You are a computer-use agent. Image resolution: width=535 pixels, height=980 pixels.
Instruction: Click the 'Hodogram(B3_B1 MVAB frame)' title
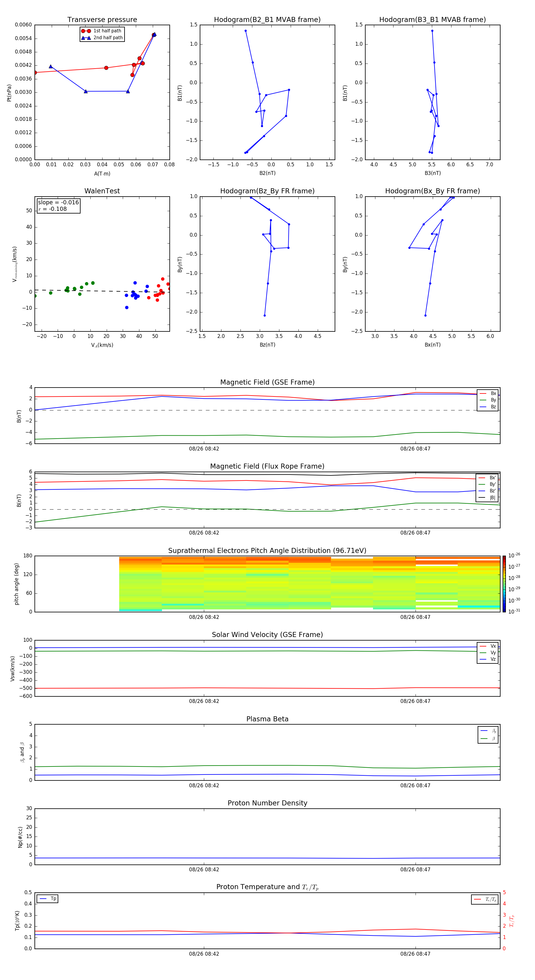(432, 20)
